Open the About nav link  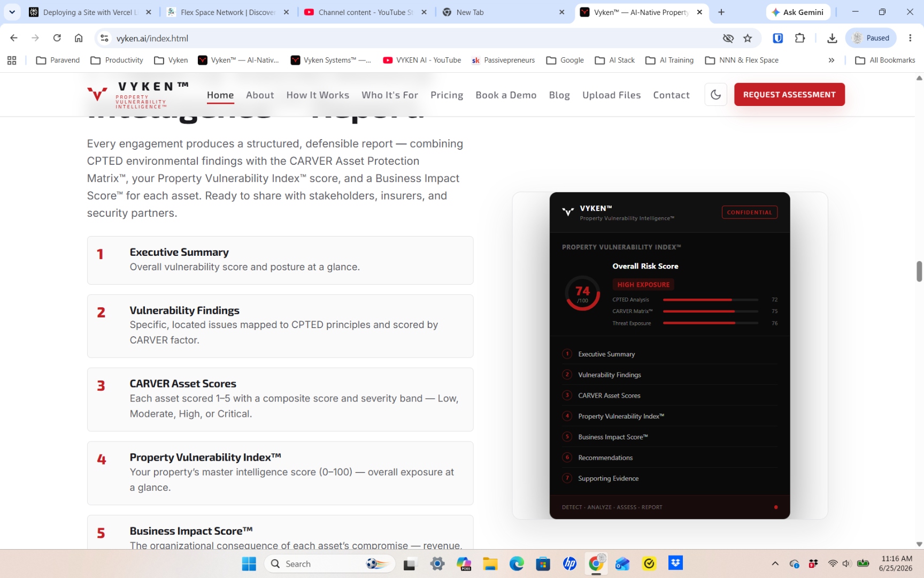coord(260,95)
